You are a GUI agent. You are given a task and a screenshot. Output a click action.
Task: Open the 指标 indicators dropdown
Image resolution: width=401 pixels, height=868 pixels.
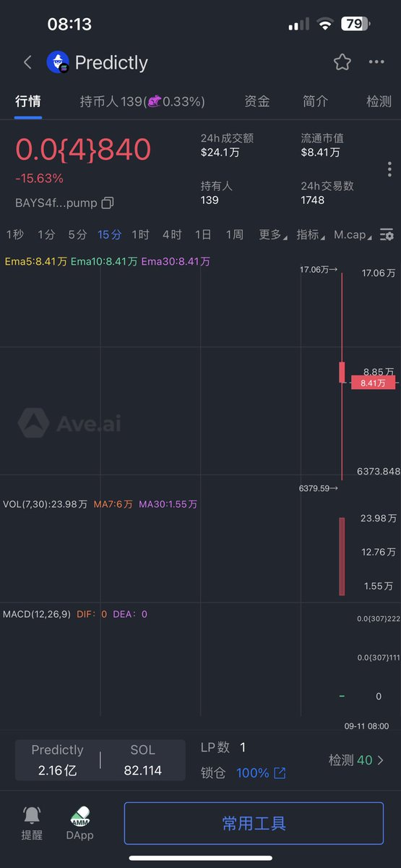(311, 234)
